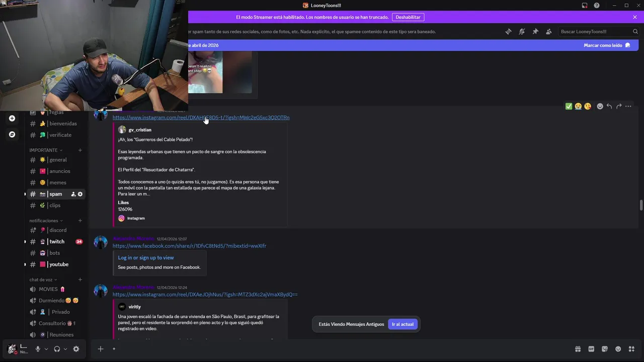This screenshot has width=644, height=362.
Task: Add channel to notificaciones category plus
Action: click(80, 221)
